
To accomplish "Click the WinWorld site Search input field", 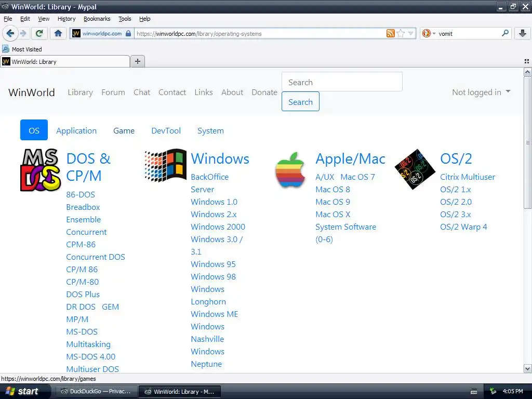I will (x=342, y=82).
